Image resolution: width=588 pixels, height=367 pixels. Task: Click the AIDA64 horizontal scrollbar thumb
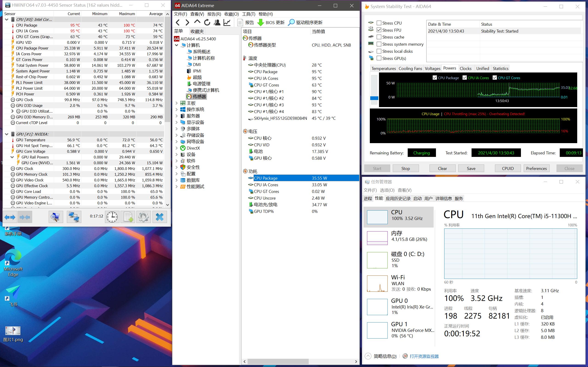(278, 361)
